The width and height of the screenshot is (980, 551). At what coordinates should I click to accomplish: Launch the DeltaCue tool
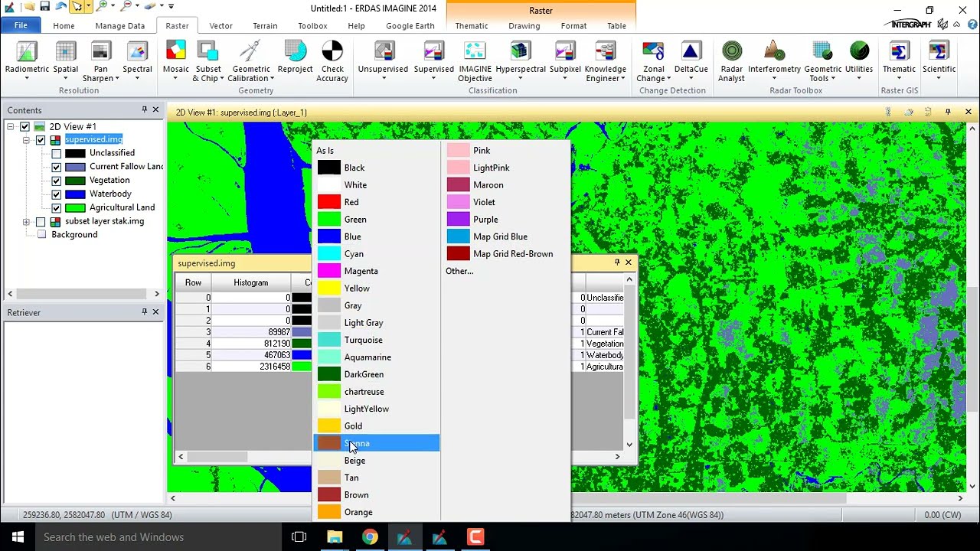(691, 60)
